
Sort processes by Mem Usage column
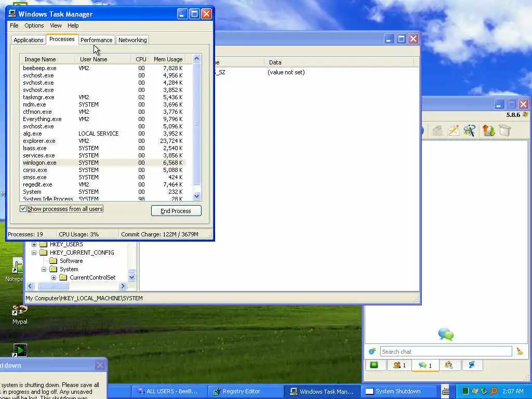click(x=168, y=59)
